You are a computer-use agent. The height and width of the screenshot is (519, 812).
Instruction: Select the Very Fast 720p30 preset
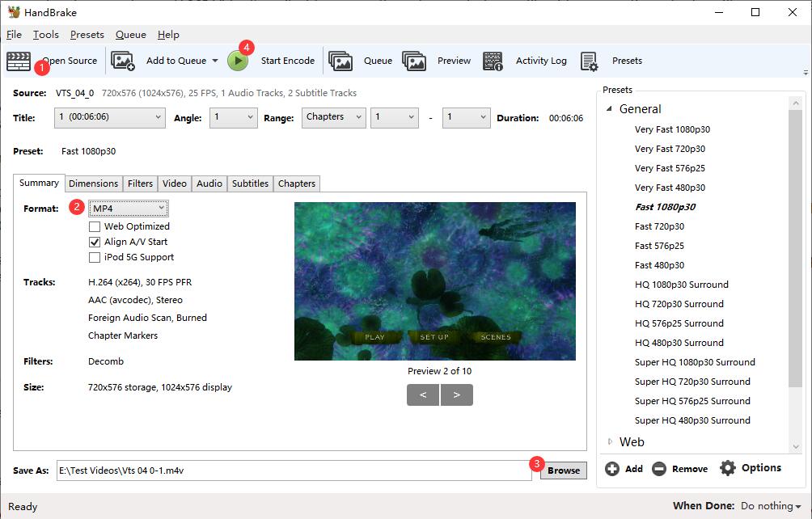tap(670, 149)
